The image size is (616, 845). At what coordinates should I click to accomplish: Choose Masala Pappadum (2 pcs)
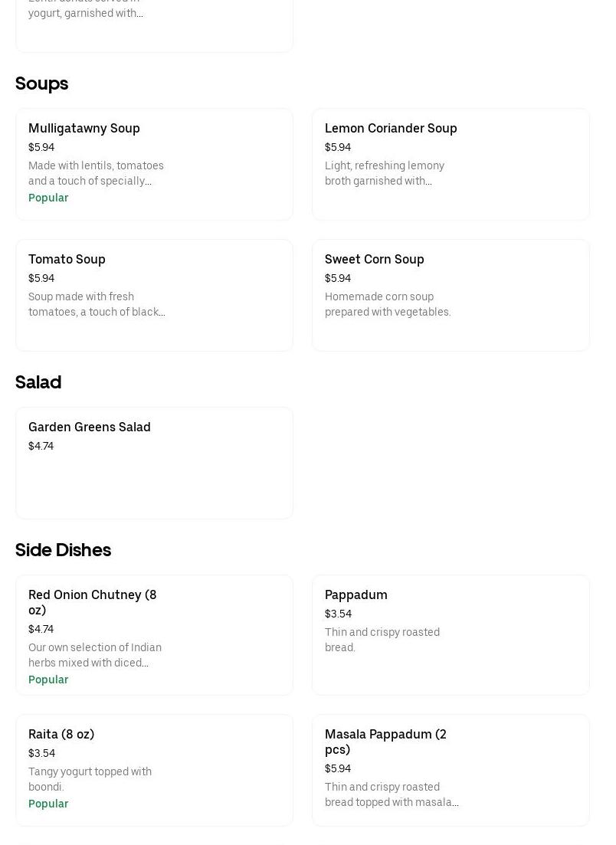[x=385, y=742]
